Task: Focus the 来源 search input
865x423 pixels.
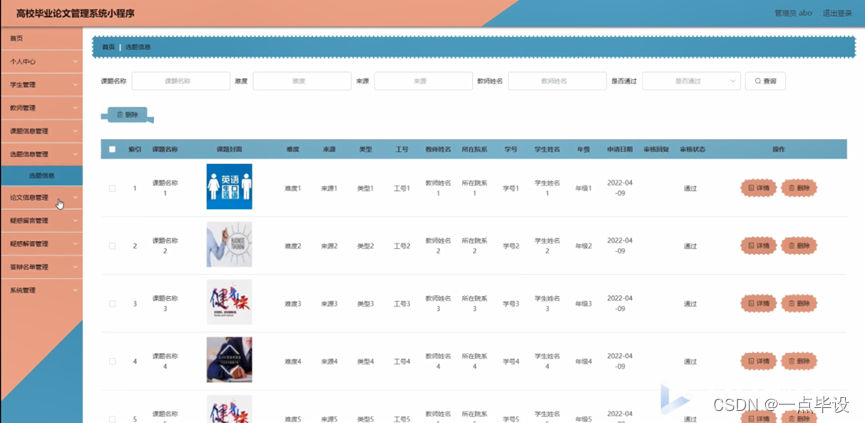Action: [x=423, y=81]
